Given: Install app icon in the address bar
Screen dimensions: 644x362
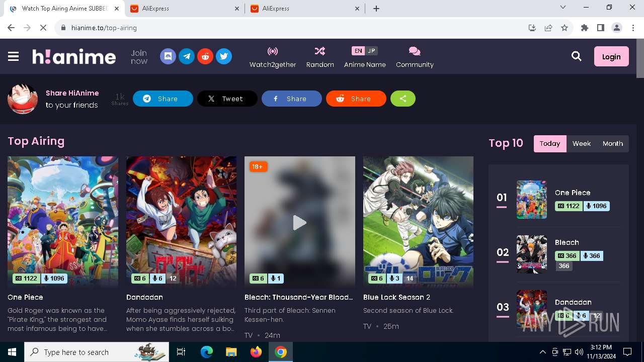Looking at the screenshot, I should [x=532, y=28].
